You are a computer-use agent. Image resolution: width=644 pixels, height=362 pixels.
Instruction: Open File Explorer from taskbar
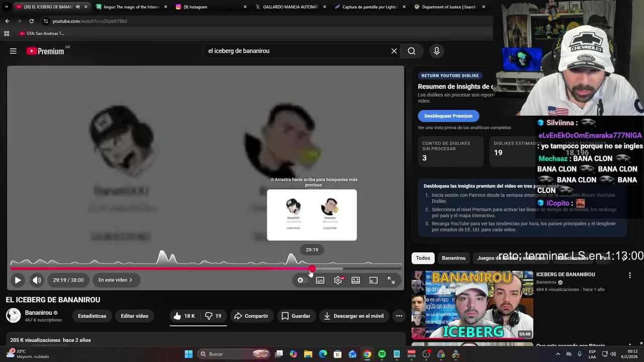pos(308,354)
